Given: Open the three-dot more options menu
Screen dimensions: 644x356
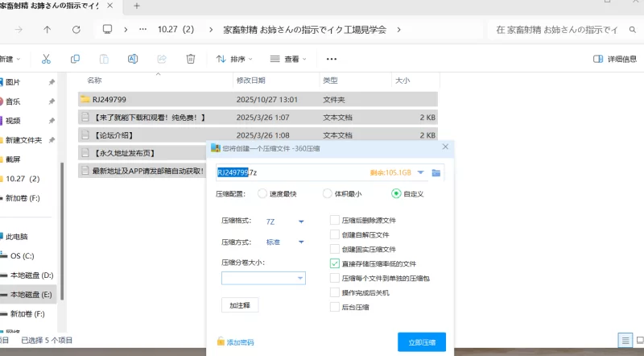Looking at the screenshot, I should point(331,59).
